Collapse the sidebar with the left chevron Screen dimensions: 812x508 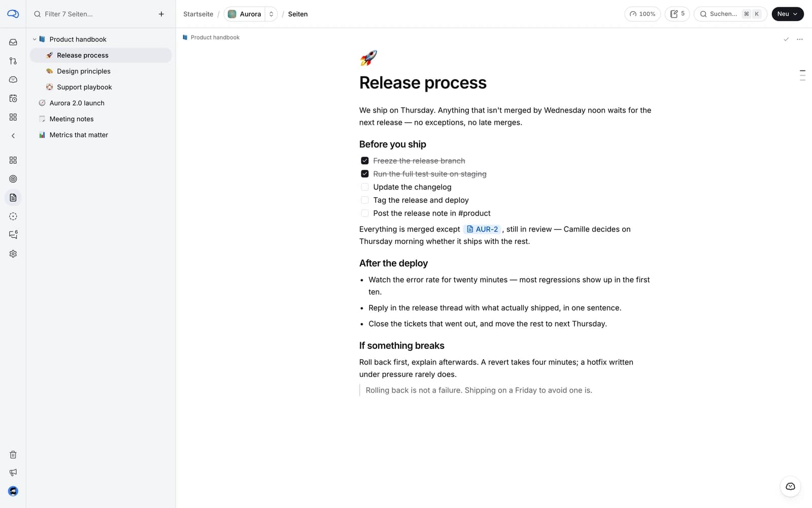click(13, 136)
